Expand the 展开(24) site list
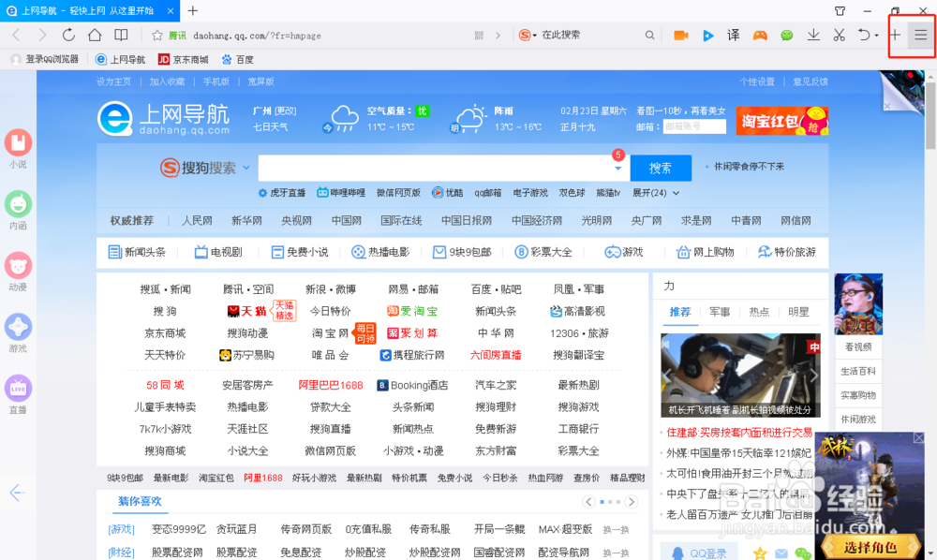Screen dimensions: 937x560 656,193
